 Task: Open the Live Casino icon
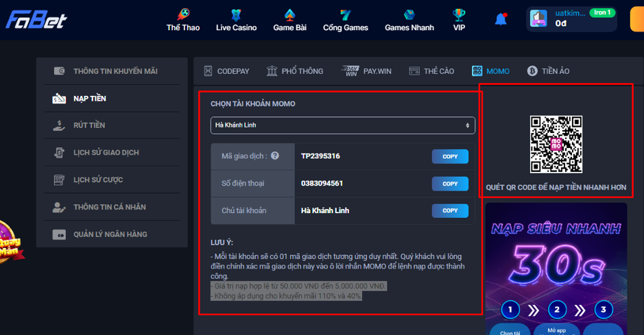[x=236, y=14]
